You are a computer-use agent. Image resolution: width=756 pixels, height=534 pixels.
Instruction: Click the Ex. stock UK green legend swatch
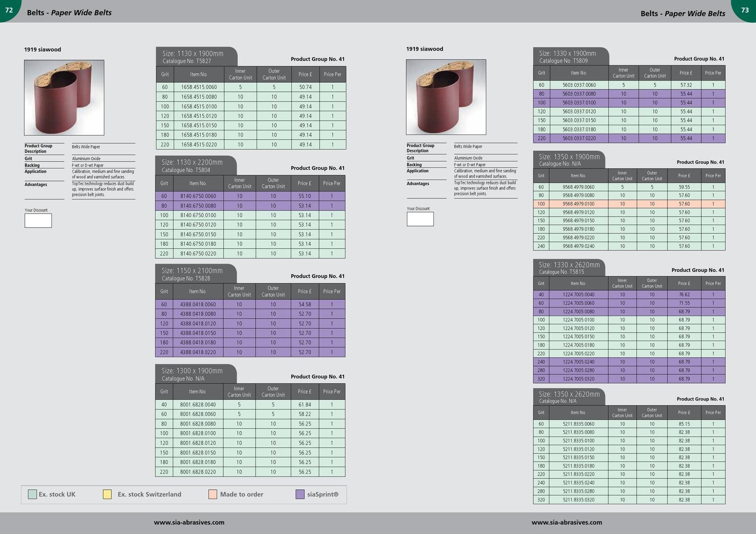pyautogui.click(x=32, y=494)
